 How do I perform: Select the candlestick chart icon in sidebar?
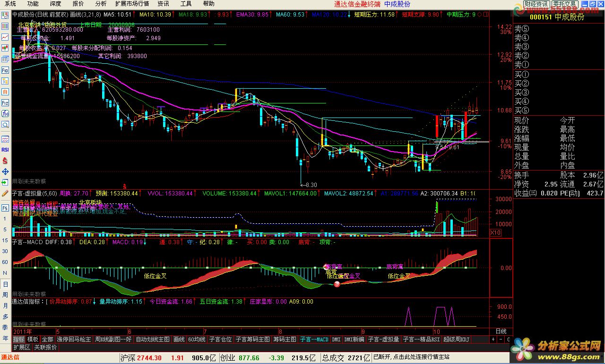[5, 48]
